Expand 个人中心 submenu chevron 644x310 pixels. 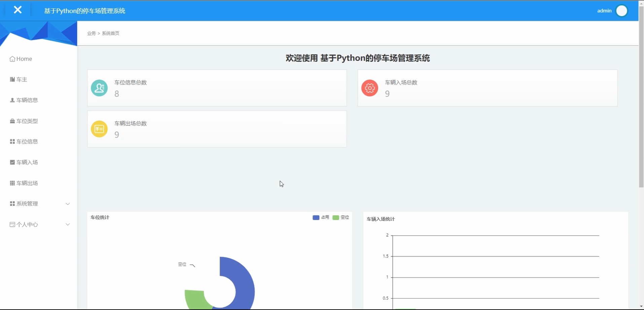68,224
